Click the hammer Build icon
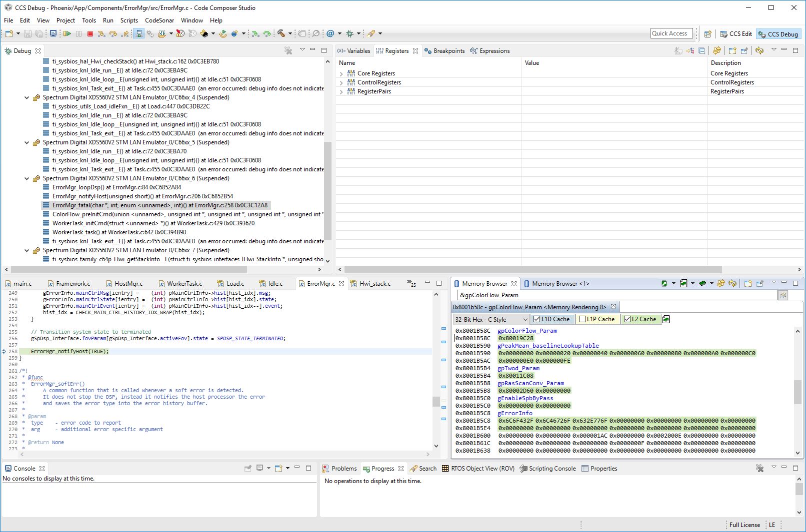The width and height of the screenshot is (806, 532). point(281,33)
